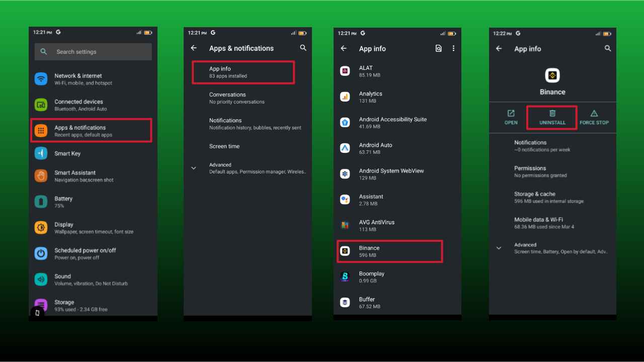Tap the Buffer app icon

click(345, 303)
